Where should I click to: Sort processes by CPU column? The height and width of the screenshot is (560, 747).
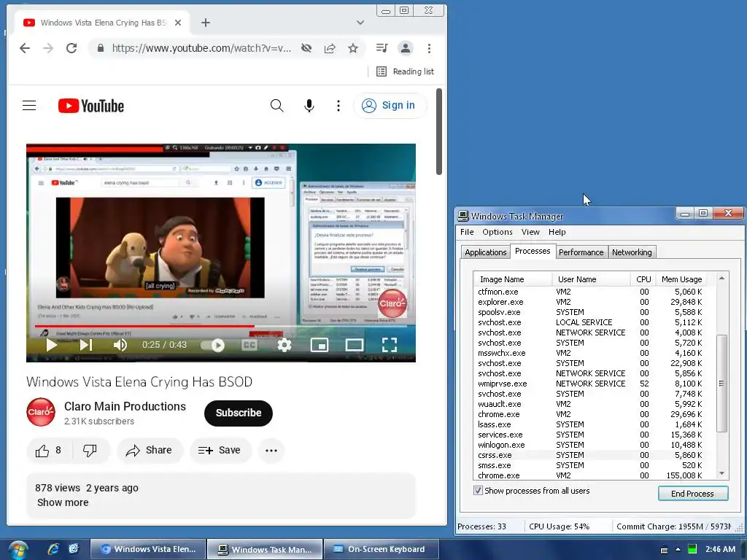point(643,279)
